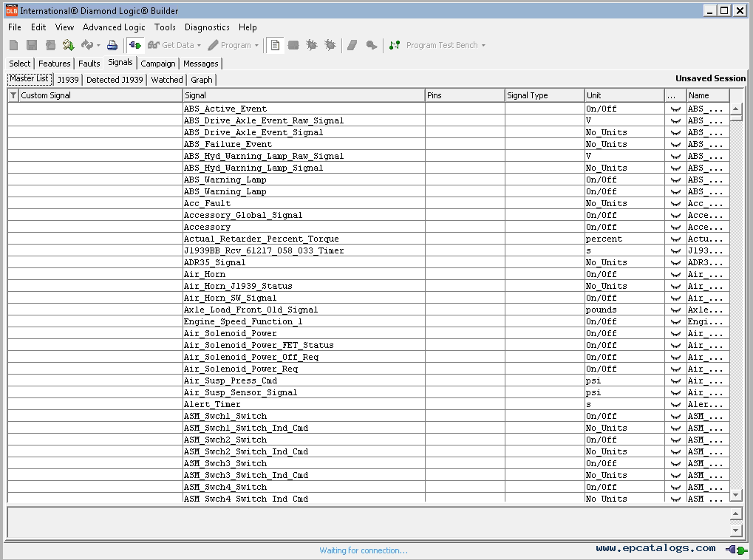Image resolution: width=753 pixels, height=560 pixels.
Task: Toggle watch eye for Air_Horn signal
Action: coord(675,275)
